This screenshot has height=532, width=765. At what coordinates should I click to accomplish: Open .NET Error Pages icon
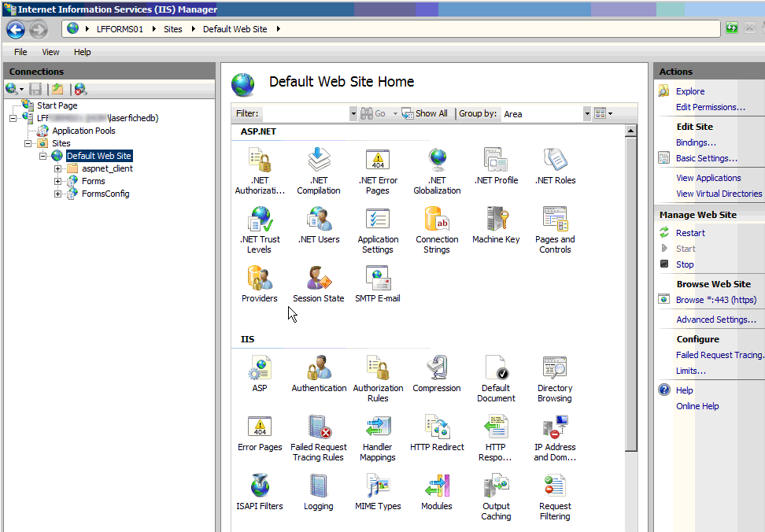378,171
